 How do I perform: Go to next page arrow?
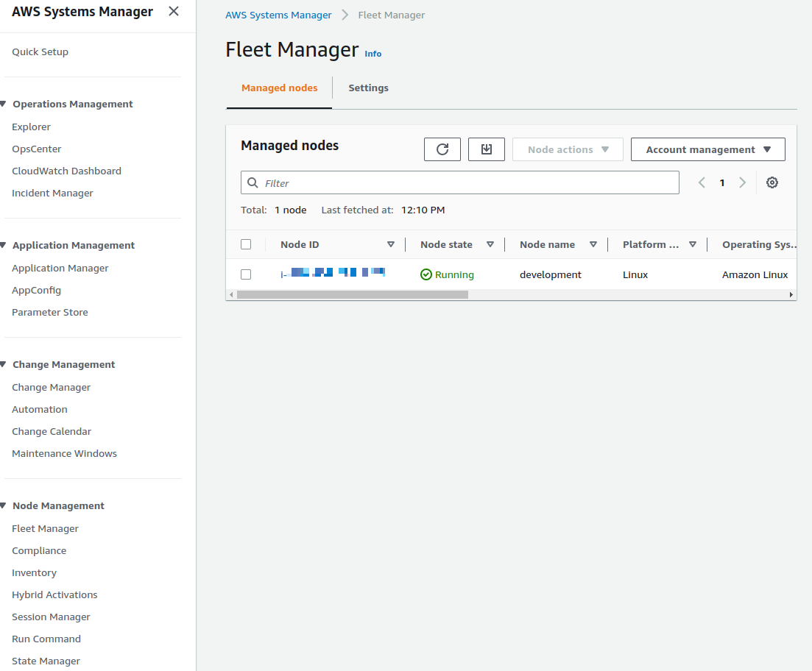pos(742,182)
